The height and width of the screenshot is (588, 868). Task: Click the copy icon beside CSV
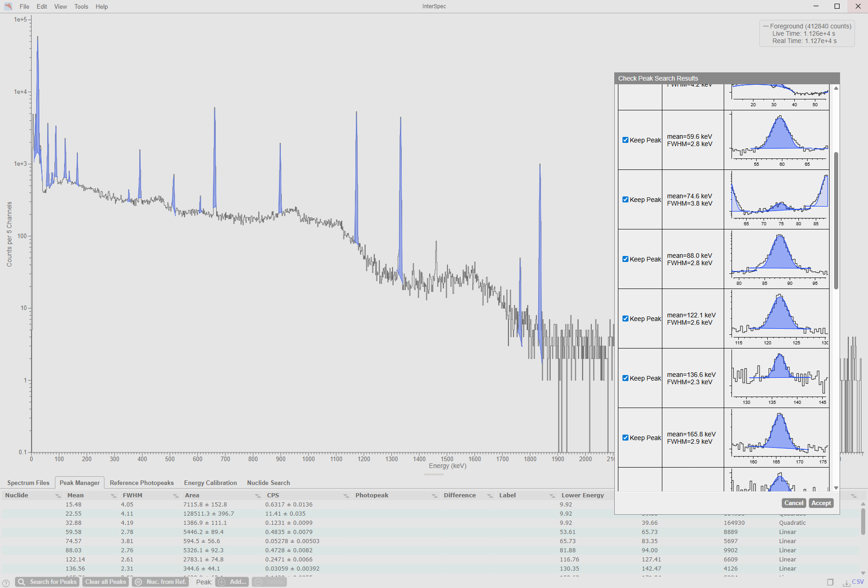[x=830, y=583]
